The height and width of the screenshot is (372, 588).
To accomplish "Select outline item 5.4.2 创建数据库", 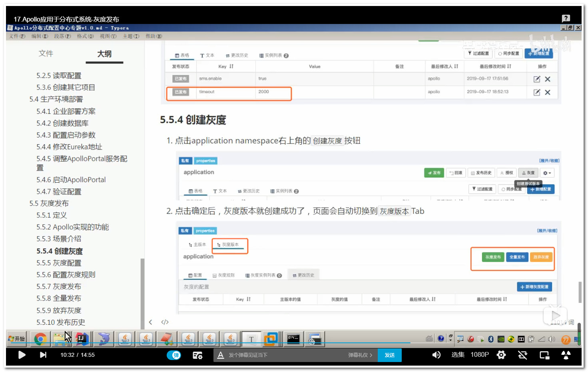I will (x=62, y=123).
